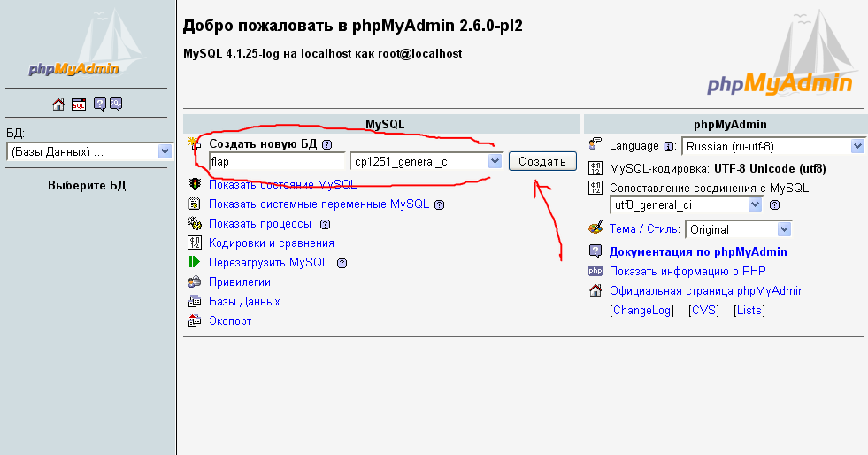The image size is (868, 455).
Task: Open Документация по phpMyAdmin link
Action: 698,251
